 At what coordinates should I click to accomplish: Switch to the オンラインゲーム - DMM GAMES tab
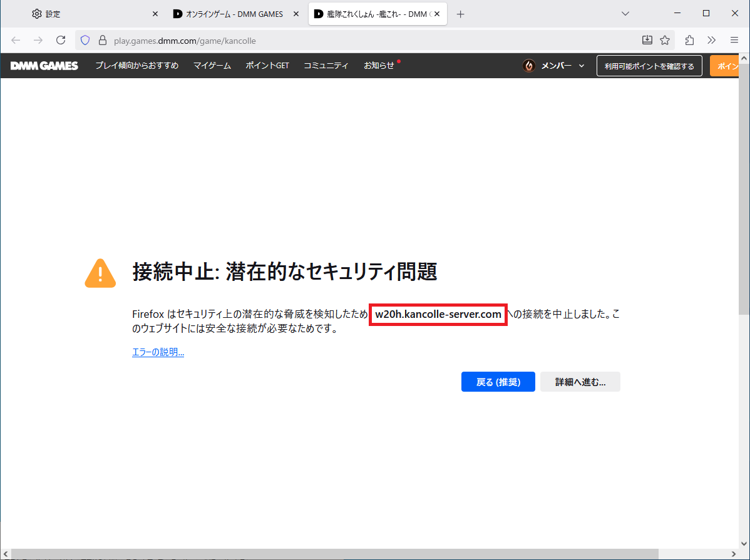pos(229,14)
